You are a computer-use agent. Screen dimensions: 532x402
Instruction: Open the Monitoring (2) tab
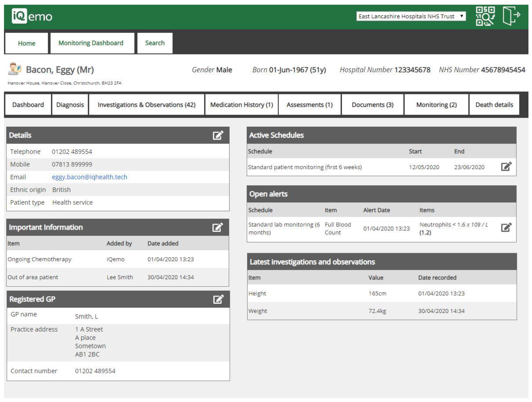[x=436, y=105]
